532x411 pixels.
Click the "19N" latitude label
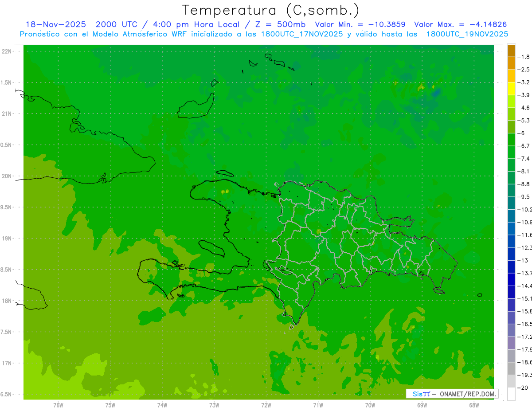pyautogui.click(x=6, y=239)
